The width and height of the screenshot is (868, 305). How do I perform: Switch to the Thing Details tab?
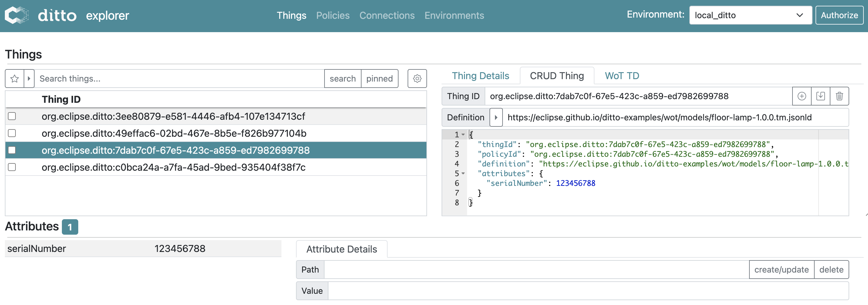(x=481, y=75)
